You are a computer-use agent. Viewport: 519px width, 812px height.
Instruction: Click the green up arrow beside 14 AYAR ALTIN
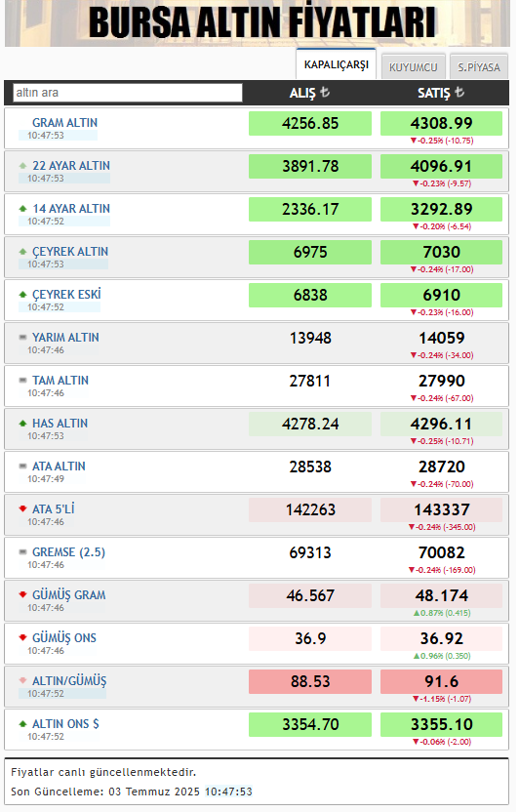pos(22,209)
